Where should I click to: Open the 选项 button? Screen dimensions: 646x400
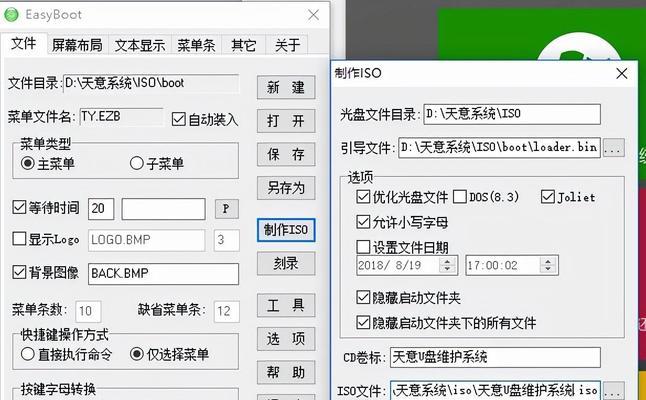pyautogui.click(x=286, y=339)
